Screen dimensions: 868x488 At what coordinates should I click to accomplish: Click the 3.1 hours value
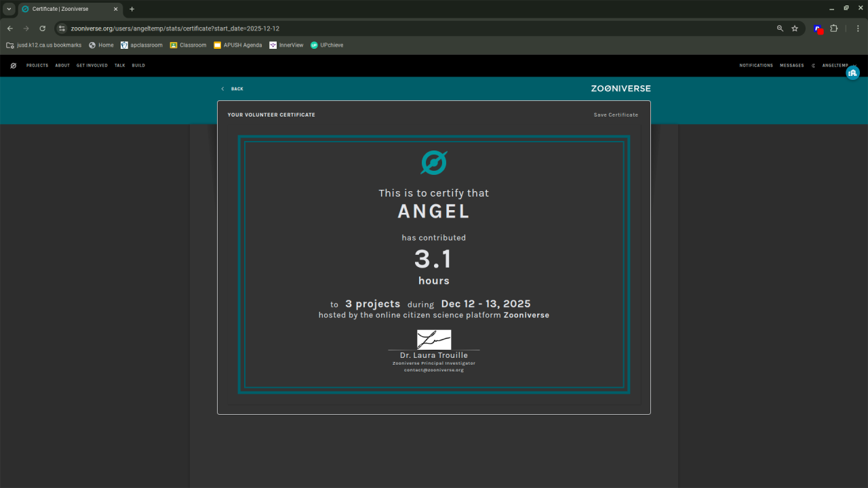pos(433,259)
